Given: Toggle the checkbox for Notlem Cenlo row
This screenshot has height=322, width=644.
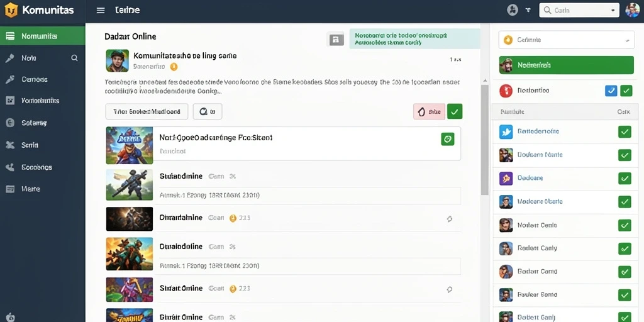Looking at the screenshot, I should point(625,225).
